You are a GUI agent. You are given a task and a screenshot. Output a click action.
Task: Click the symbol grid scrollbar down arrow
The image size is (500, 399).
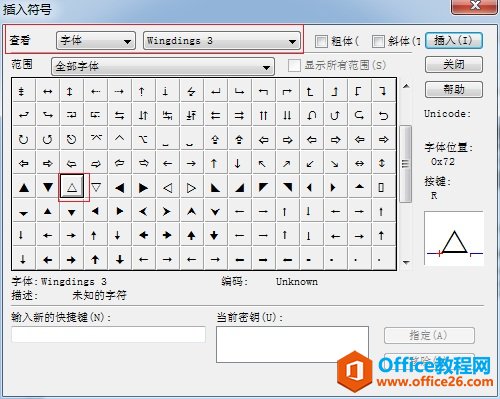pyautogui.click(x=406, y=262)
